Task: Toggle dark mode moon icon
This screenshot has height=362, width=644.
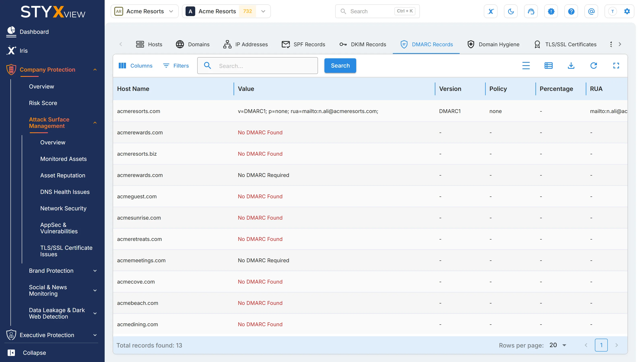Action: pyautogui.click(x=511, y=11)
